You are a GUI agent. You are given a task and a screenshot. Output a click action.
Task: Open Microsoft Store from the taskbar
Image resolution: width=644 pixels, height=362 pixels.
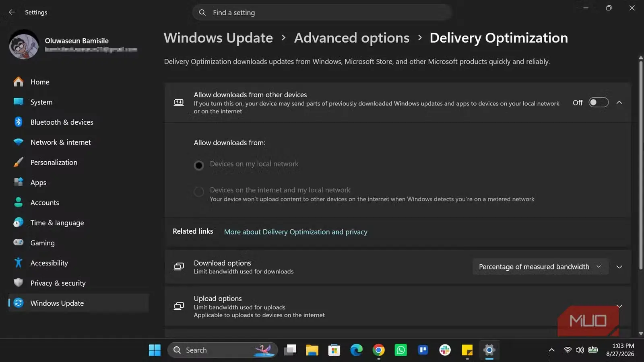pos(334,350)
